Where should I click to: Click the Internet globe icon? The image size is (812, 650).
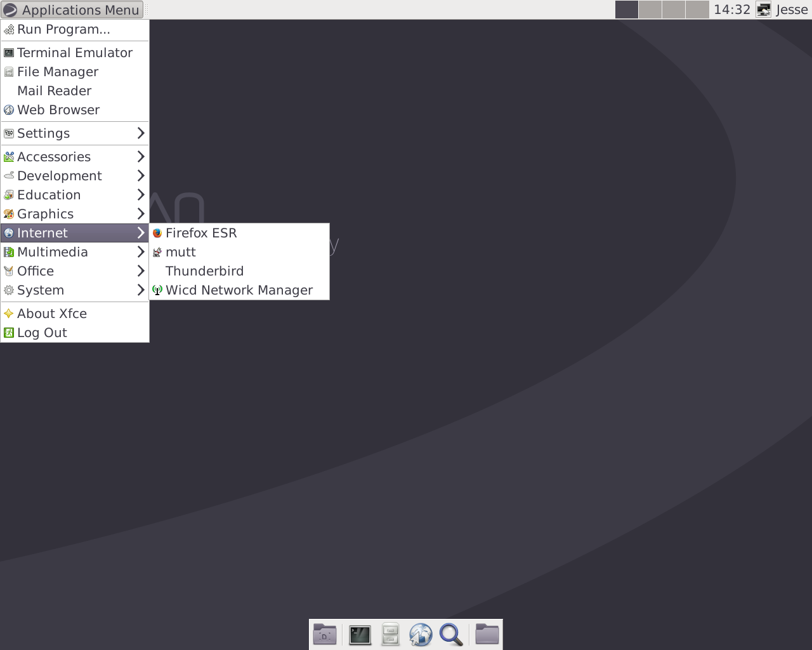point(9,233)
